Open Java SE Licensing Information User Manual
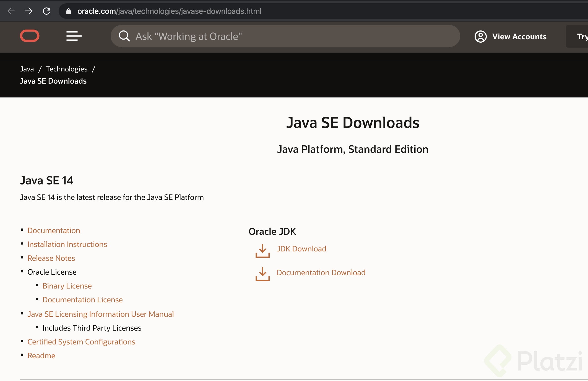Image resolution: width=588 pixels, height=381 pixels. coord(101,314)
